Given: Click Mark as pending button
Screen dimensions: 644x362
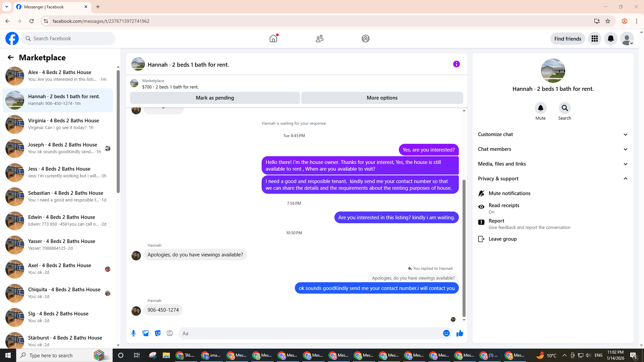Looking at the screenshot, I should point(215,98).
